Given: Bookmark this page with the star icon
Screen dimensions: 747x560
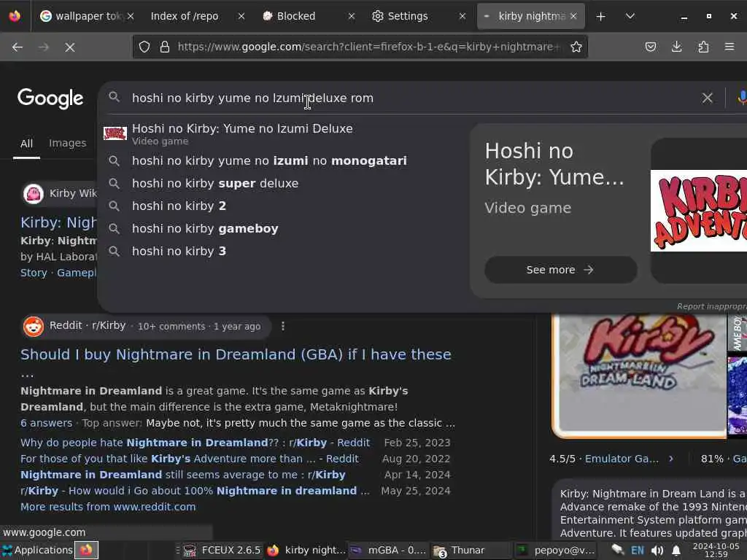Looking at the screenshot, I should [576, 47].
